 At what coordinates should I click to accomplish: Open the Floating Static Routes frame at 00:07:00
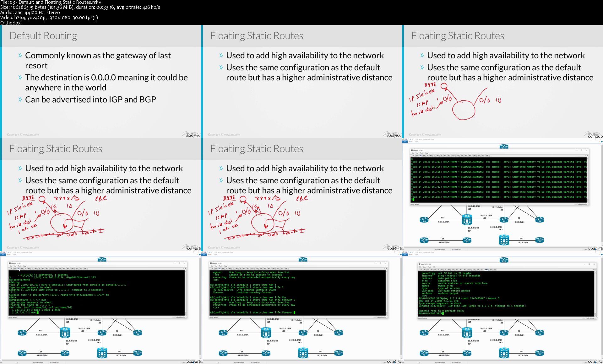click(301, 82)
